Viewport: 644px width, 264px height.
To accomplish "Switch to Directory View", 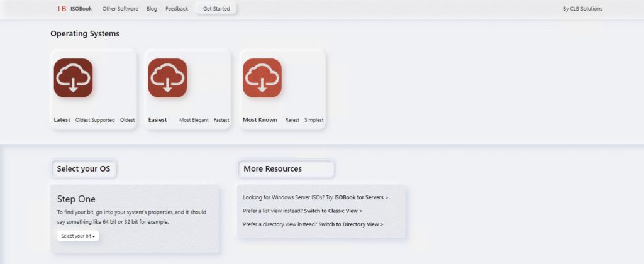I will pos(351,224).
